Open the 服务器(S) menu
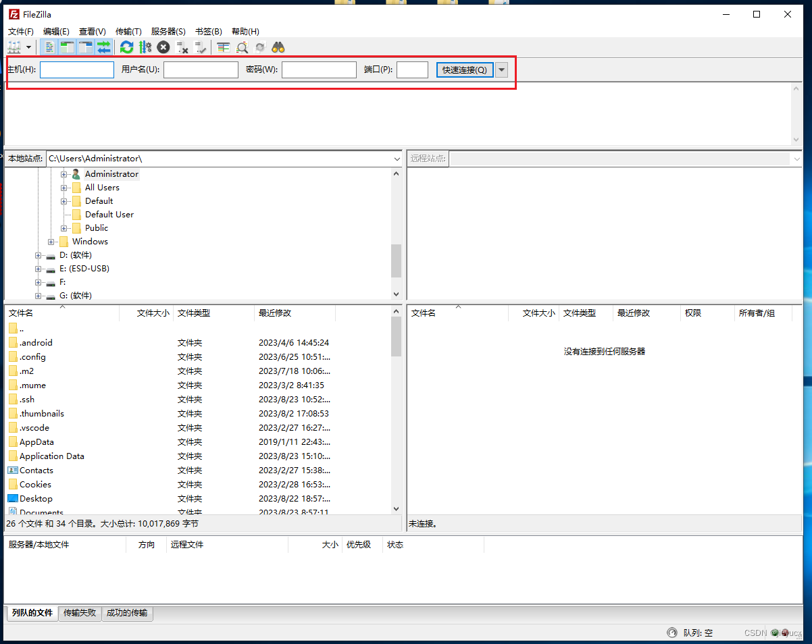The image size is (812, 644). pyautogui.click(x=168, y=32)
